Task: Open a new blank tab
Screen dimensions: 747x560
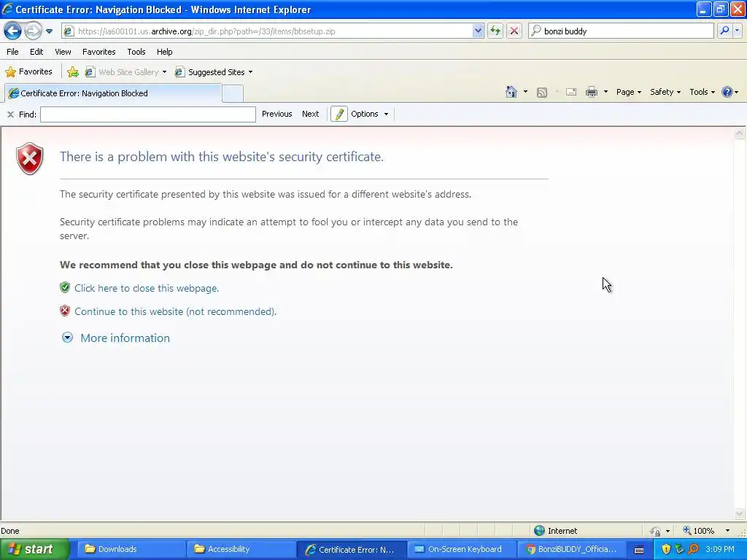Action: click(233, 94)
